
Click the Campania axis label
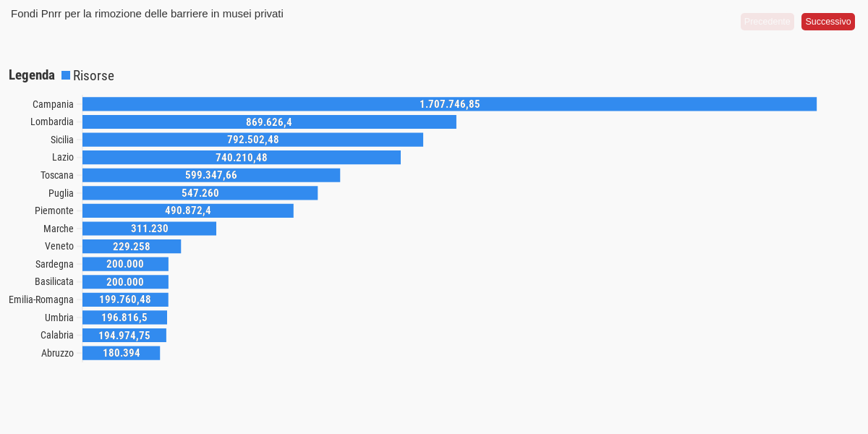point(53,104)
